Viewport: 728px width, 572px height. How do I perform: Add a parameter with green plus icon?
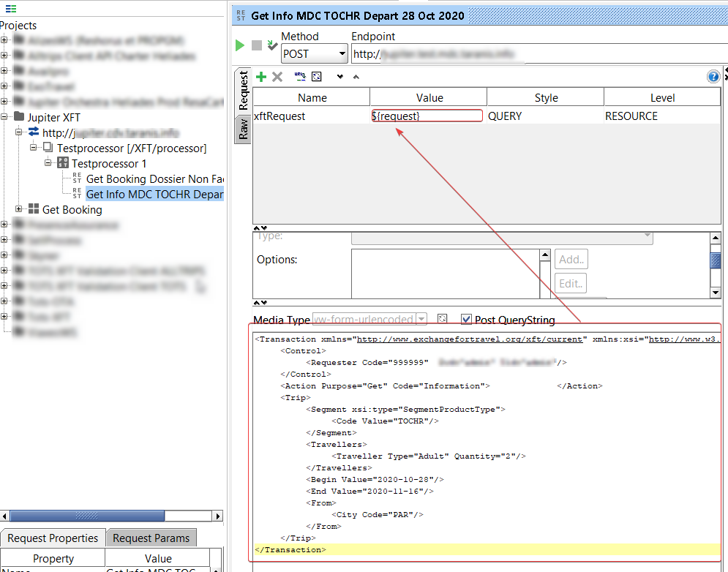tap(261, 77)
